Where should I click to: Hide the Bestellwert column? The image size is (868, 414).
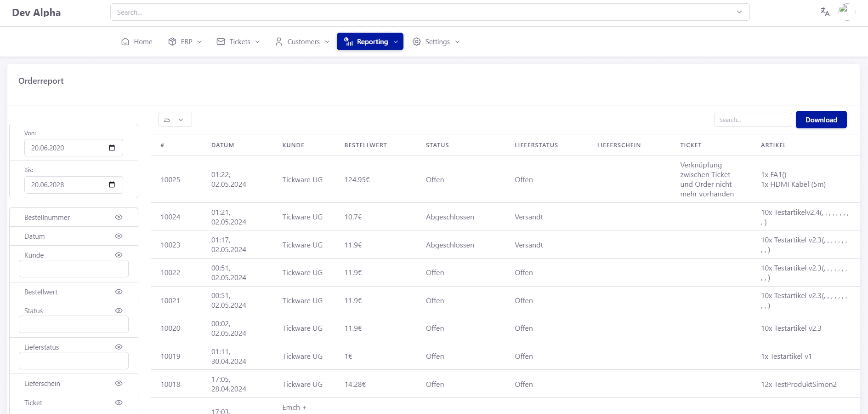tap(119, 292)
